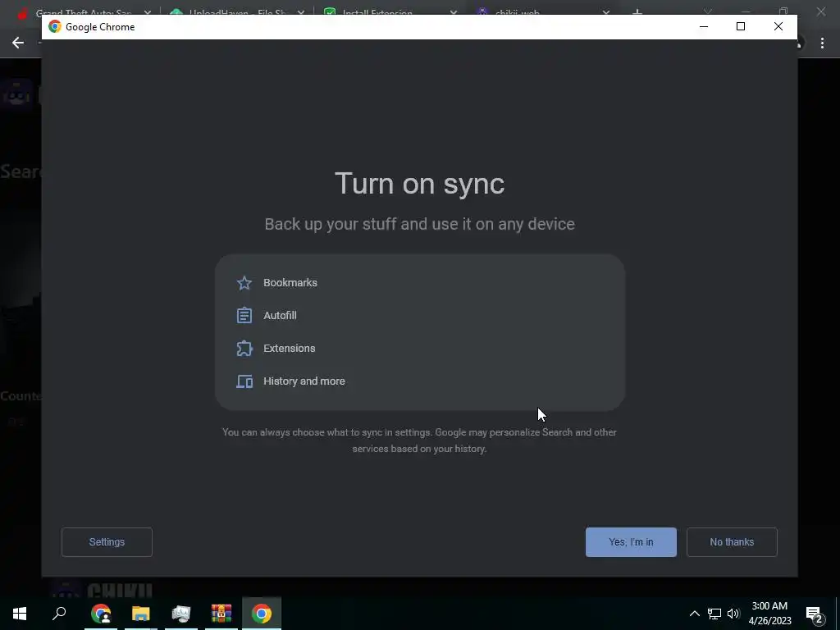Viewport: 840px width, 630px height.
Task: Open a new tab in background Chrome
Action: tap(637, 11)
